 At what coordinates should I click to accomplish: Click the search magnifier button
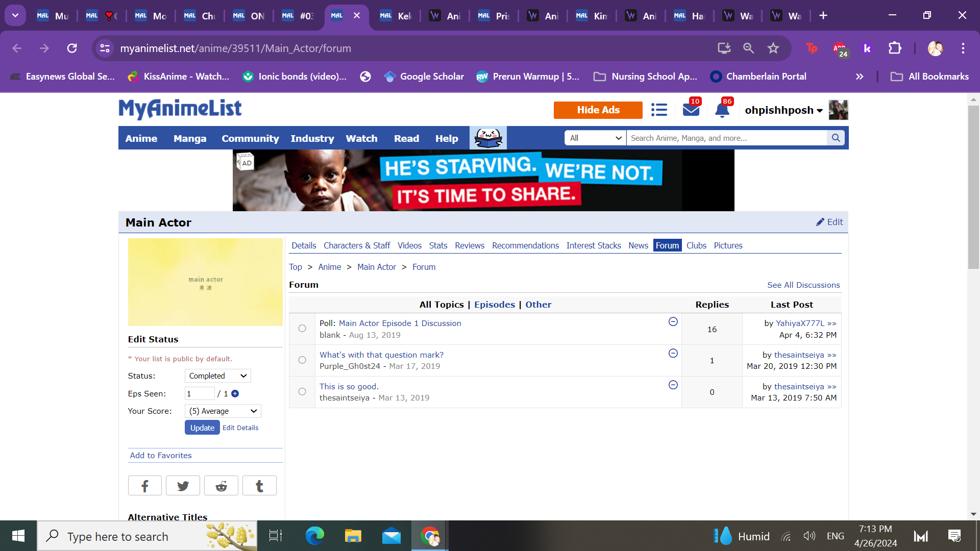tap(836, 138)
